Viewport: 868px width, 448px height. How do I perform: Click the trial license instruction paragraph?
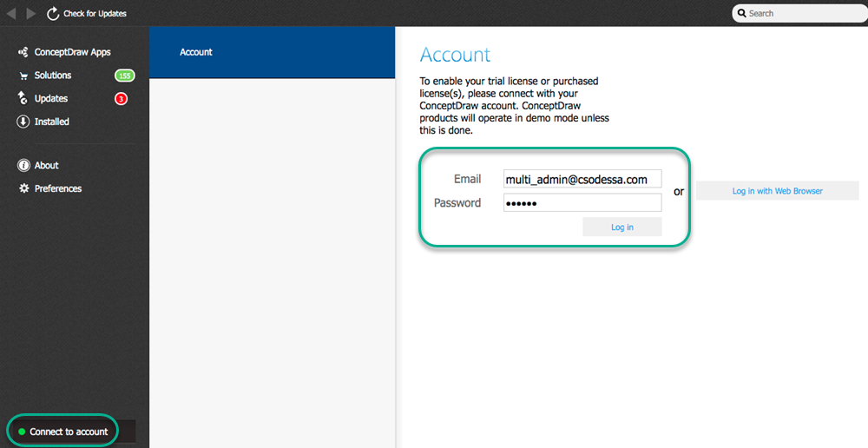point(514,106)
